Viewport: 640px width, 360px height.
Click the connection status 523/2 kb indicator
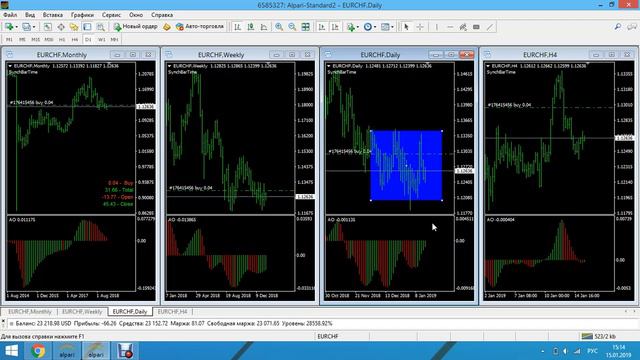tap(599, 336)
